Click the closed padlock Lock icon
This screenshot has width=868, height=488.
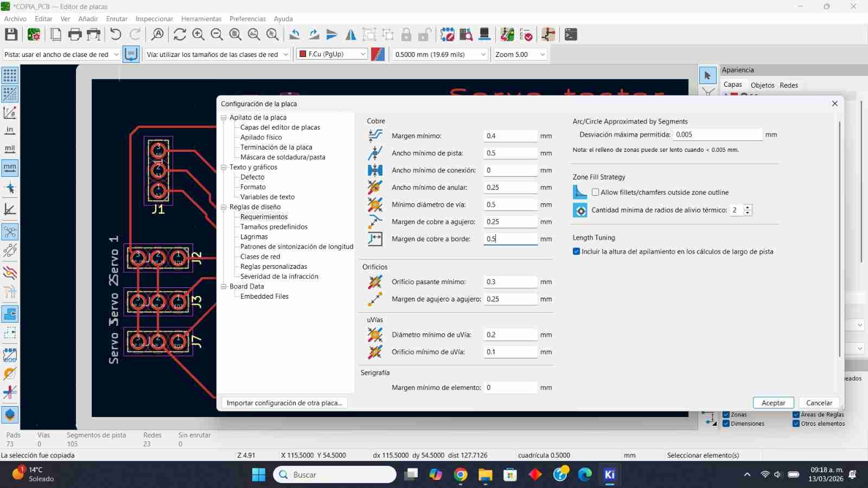pyautogui.click(x=406, y=35)
